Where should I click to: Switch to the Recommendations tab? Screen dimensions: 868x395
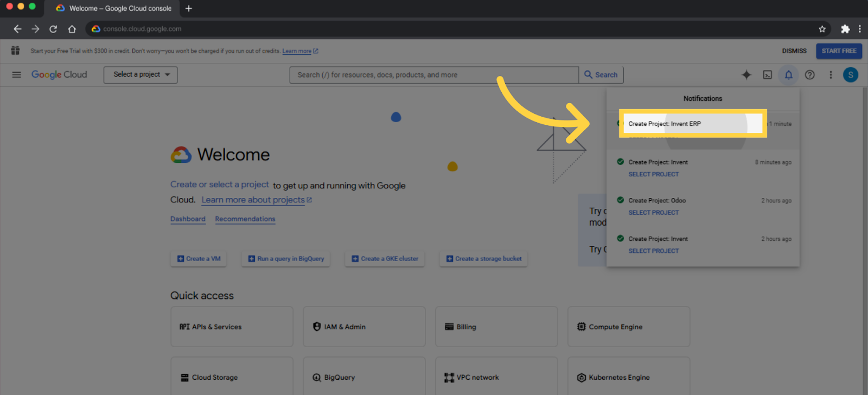[245, 219]
